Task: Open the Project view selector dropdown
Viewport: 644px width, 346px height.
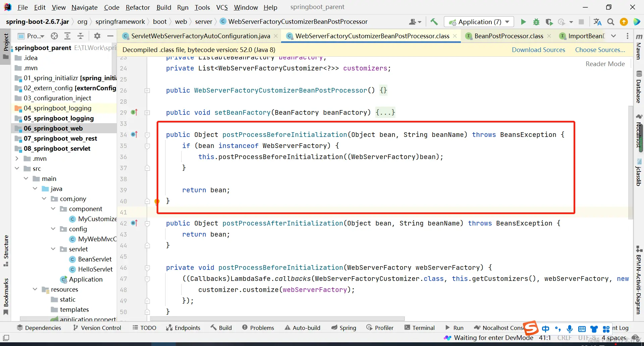Action: (32, 36)
